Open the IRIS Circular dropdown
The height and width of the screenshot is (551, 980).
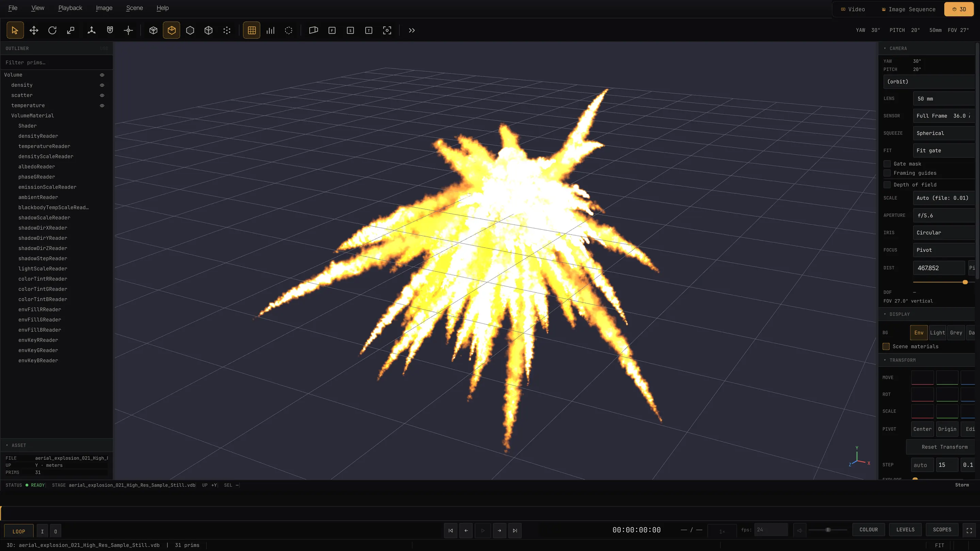coord(944,233)
